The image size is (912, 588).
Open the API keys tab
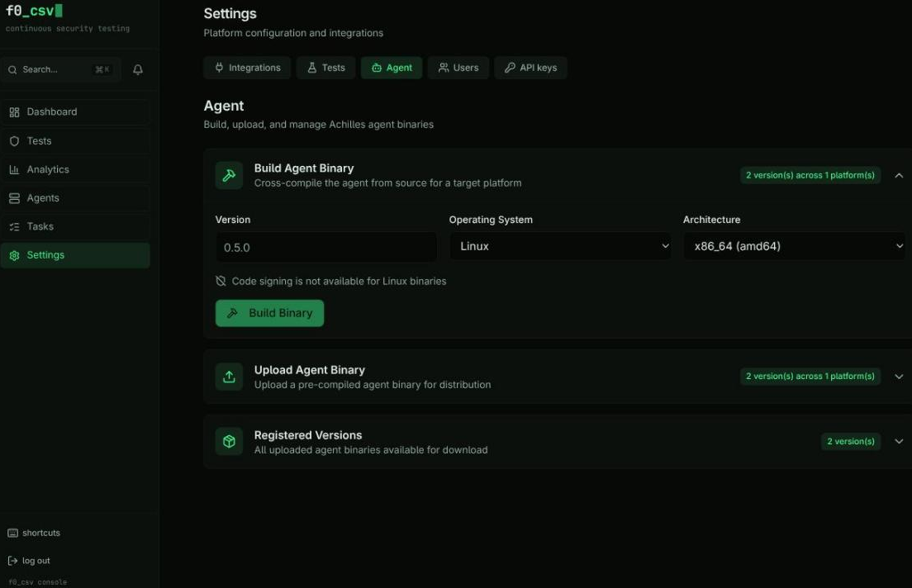click(x=530, y=68)
